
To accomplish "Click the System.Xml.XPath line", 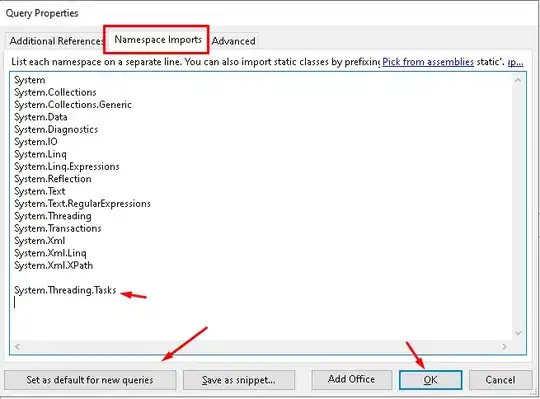I will coord(53,266).
